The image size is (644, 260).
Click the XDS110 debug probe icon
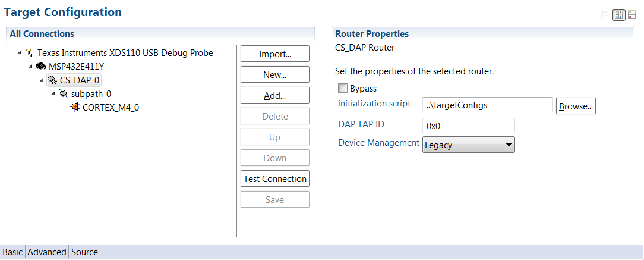tap(29, 53)
